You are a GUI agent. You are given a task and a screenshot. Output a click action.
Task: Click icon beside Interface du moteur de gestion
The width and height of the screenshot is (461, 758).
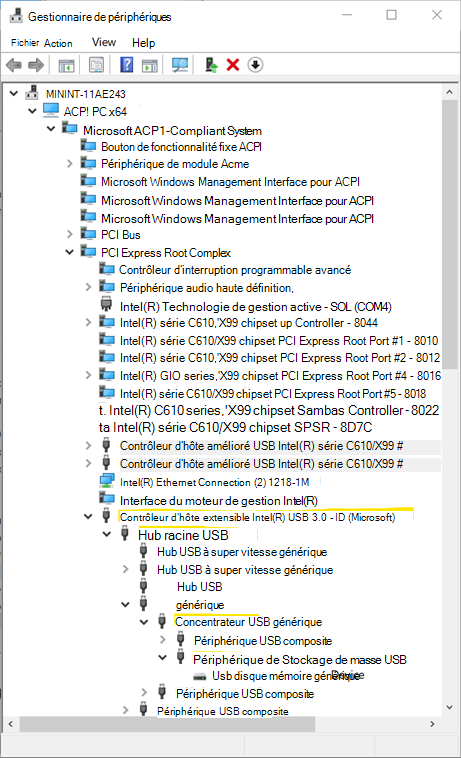106,497
